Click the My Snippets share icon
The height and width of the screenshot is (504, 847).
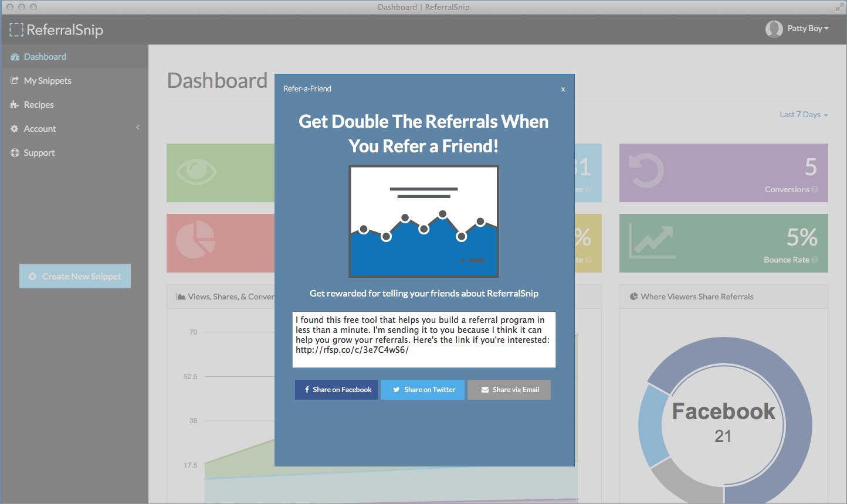15,80
